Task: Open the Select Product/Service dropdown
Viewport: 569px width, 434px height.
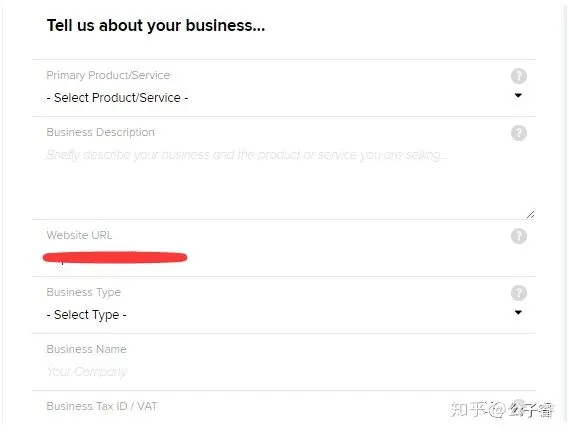Action: coord(284,98)
